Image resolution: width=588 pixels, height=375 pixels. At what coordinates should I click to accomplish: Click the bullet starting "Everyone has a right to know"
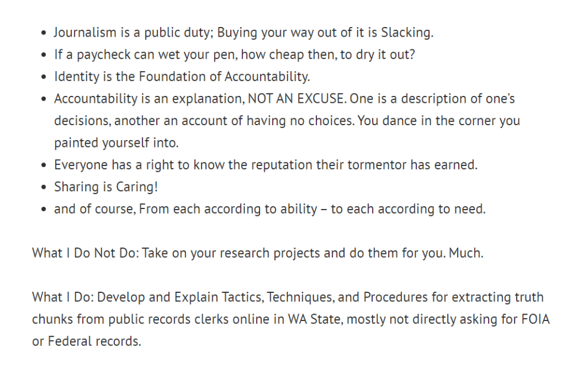[265, 165]
